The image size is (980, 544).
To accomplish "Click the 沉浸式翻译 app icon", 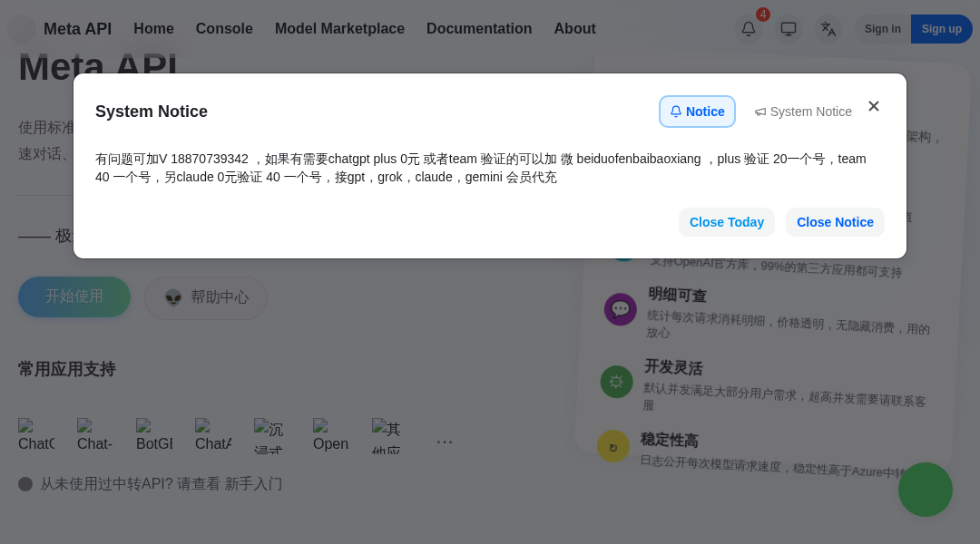I will 269,435.
